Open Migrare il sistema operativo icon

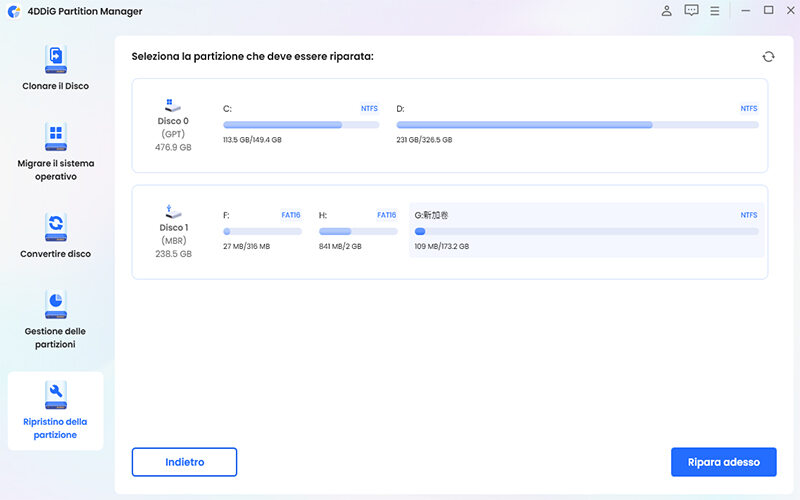tap(55, 137)
